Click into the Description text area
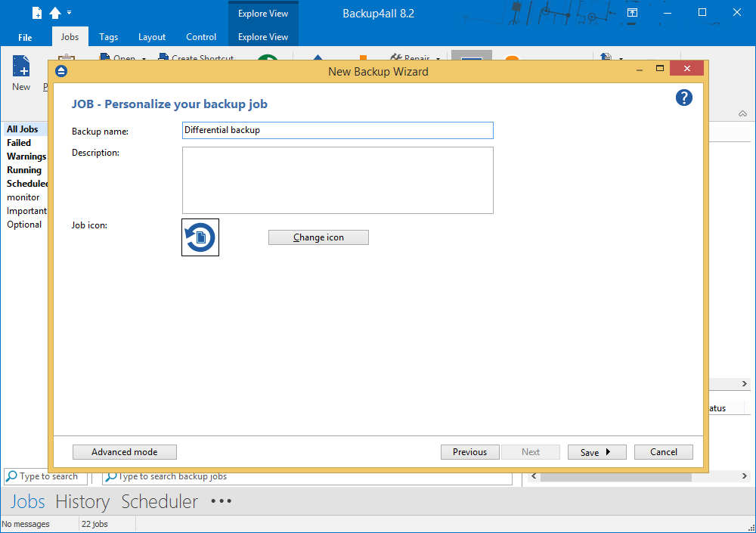The height and width of the screenshot is (533, 756). [337, 180]
